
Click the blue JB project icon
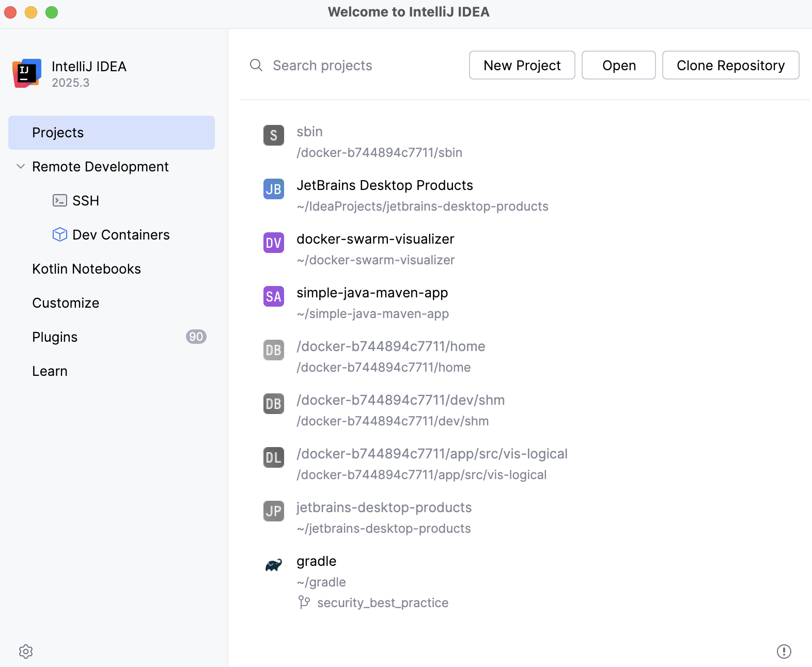pos(274,189)
